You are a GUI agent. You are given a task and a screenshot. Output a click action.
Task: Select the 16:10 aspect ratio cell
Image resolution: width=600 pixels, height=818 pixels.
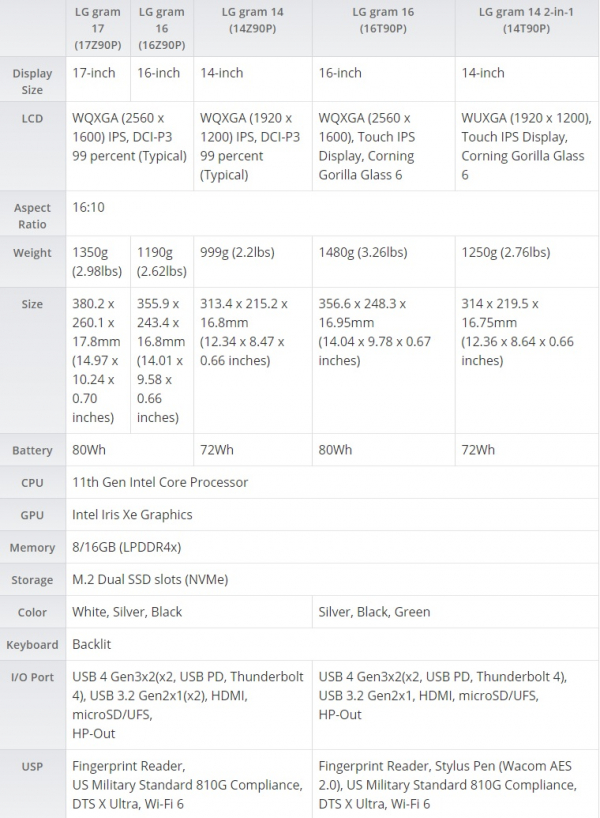click(x=332, y=213)
